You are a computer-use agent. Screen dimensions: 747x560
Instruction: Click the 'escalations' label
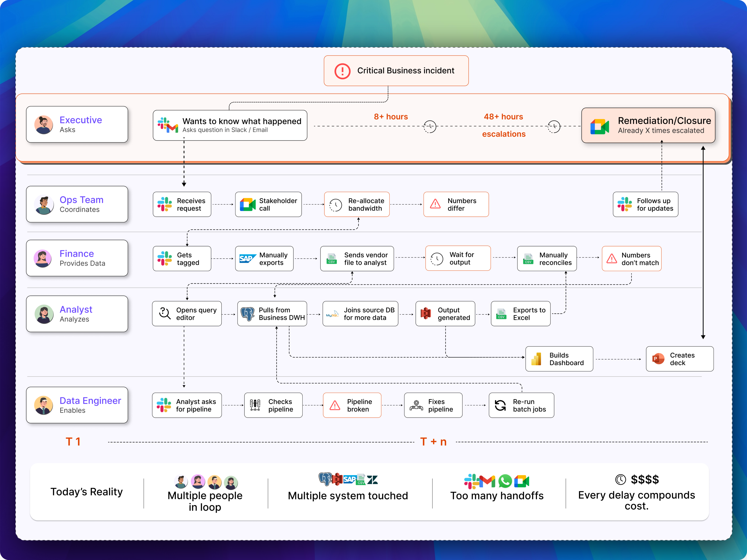point(504,134)
